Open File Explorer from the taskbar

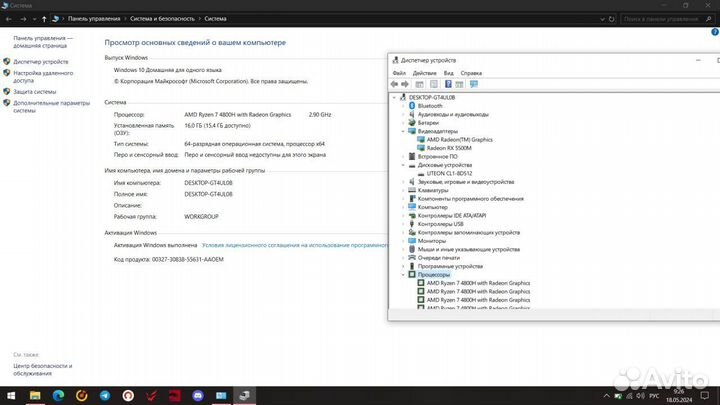(35, 395)
